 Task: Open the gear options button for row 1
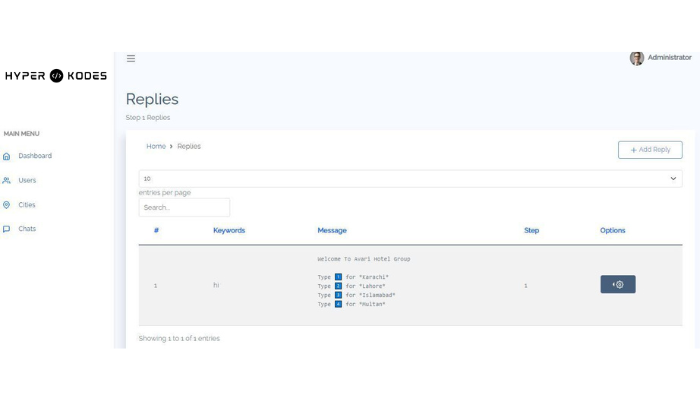click(x=617, y=285)
